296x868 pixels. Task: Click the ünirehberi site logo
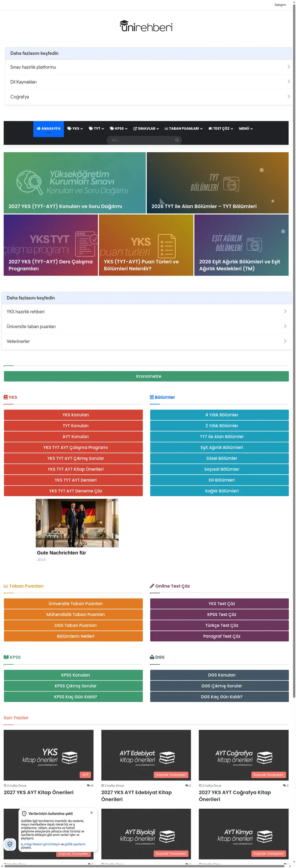[146, 26]
